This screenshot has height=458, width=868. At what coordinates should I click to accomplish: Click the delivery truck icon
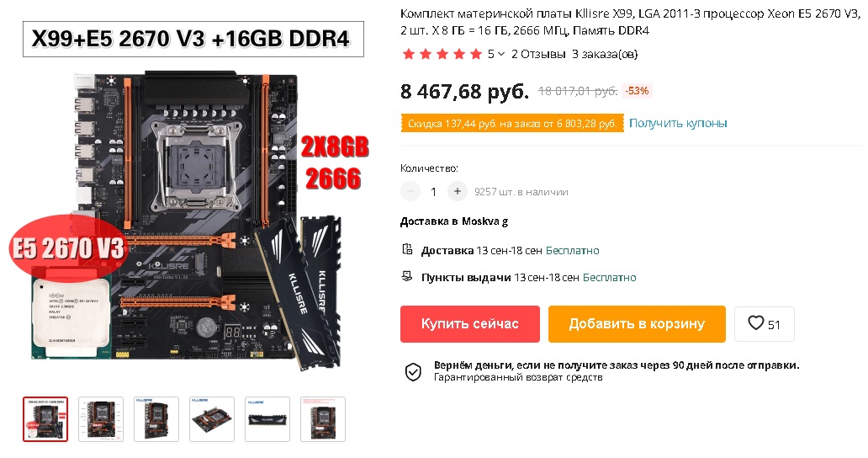point(407,250)
